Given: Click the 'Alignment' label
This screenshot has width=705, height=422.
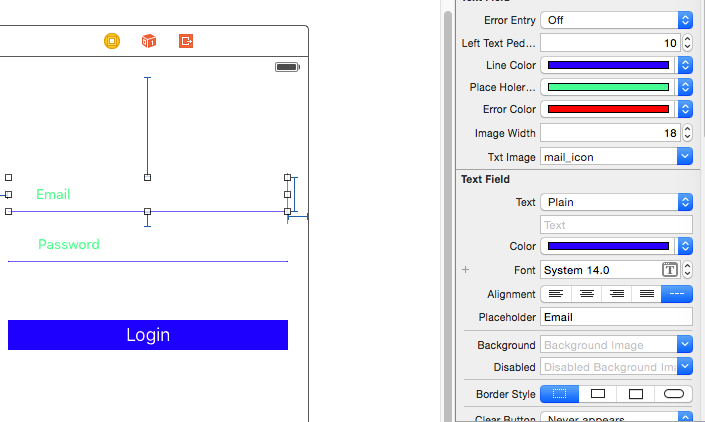Looking at the screenshot, I should tap(511, 294).
